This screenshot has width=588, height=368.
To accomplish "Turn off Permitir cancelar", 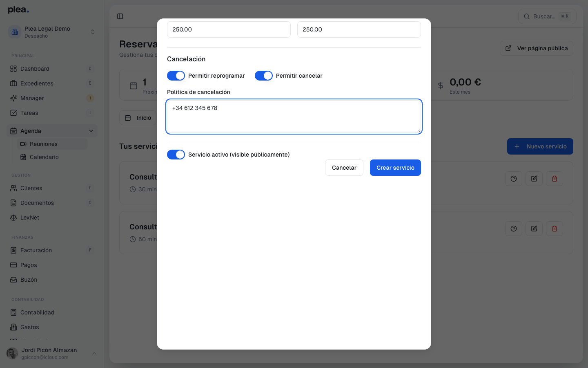I will point(264,76).
